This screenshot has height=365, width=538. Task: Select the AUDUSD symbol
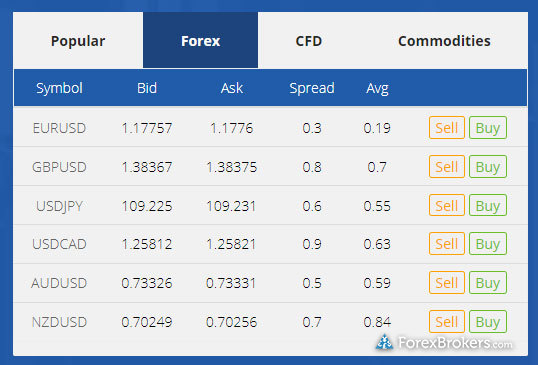59,283
